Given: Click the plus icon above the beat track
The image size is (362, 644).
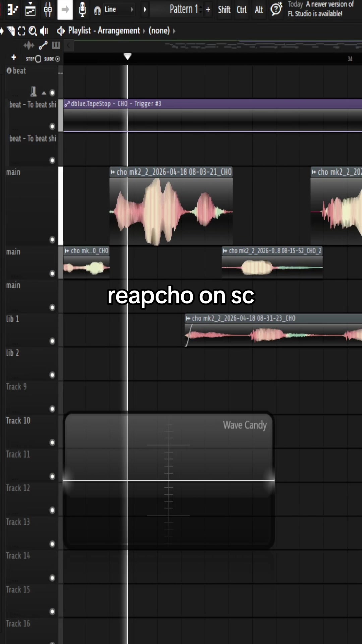Looking at the screenshot, I should 14,58.
